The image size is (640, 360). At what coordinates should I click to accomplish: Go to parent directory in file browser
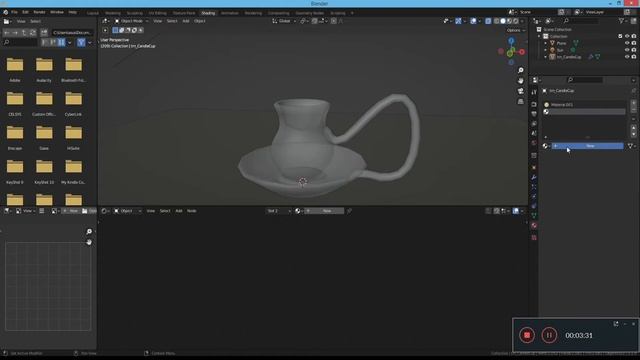tap(24, 33)
